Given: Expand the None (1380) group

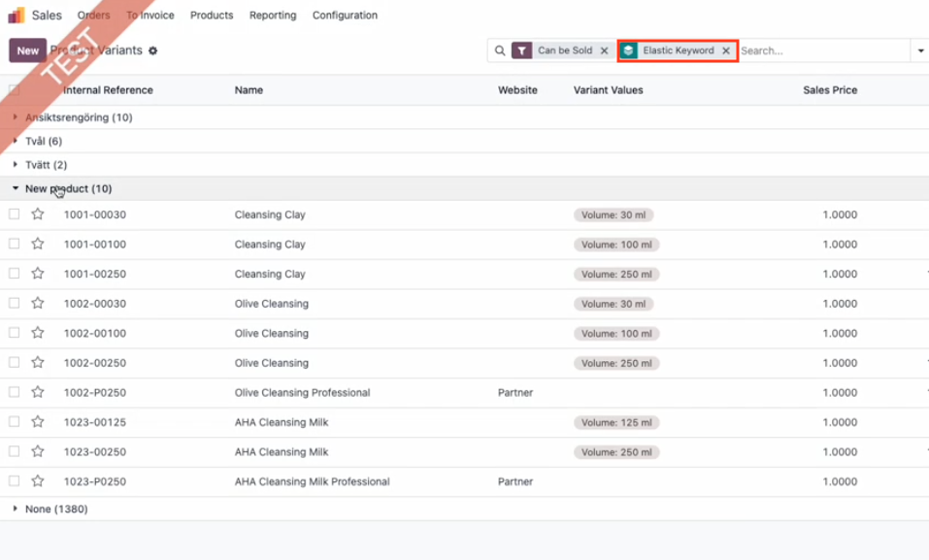Looking at the screenshot, I should [55, 509].
